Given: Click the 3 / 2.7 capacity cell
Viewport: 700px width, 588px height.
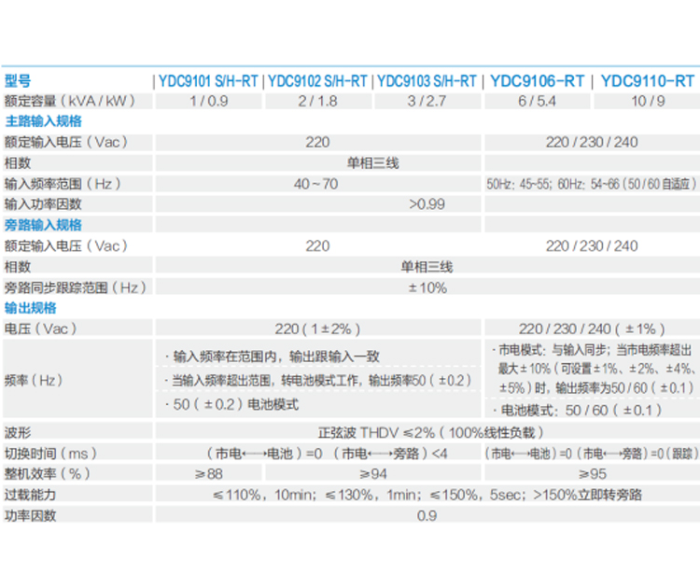Looking at the screenshot, I should [x=427, y=101].
